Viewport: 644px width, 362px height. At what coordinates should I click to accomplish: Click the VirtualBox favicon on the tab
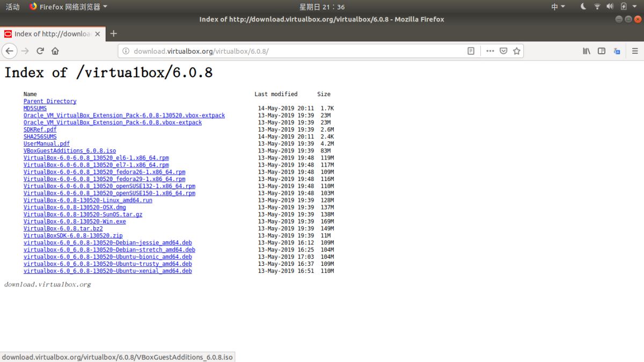[8, 34]
